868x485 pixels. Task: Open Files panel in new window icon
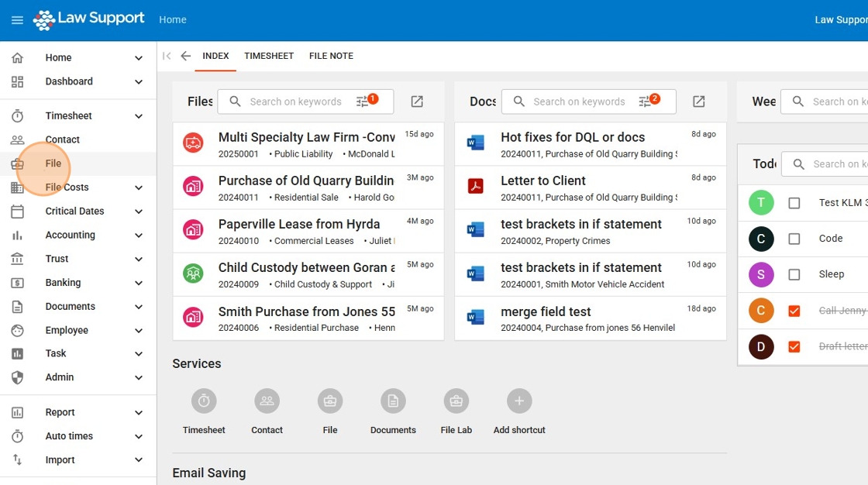coord(417,101)
